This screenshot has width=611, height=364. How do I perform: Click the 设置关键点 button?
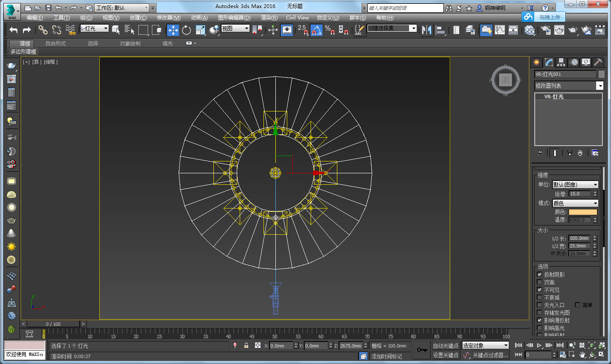point(446,355)
